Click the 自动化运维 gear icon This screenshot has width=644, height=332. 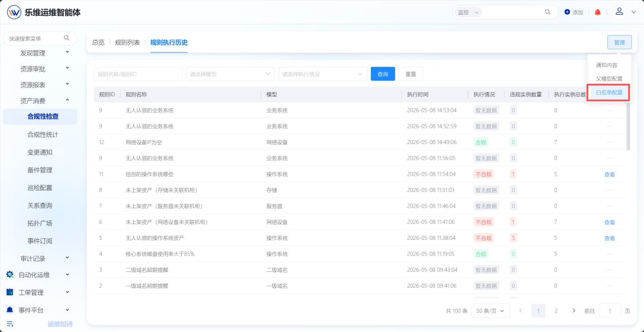[x=10, y=274]
